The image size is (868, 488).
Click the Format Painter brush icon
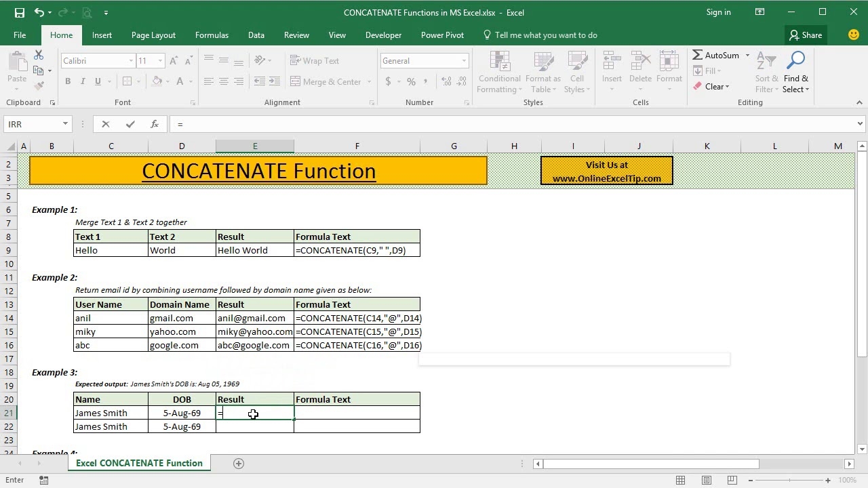(x=39, y=85)
